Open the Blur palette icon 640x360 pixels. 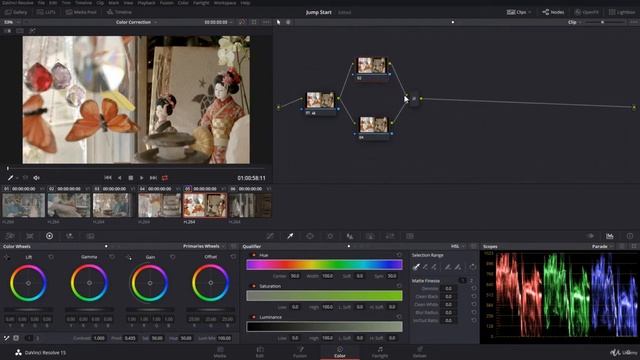350,236
